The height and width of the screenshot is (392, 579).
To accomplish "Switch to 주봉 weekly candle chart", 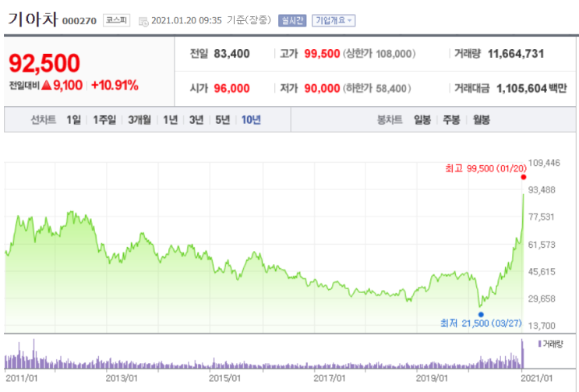I will [x=451, y=119].
